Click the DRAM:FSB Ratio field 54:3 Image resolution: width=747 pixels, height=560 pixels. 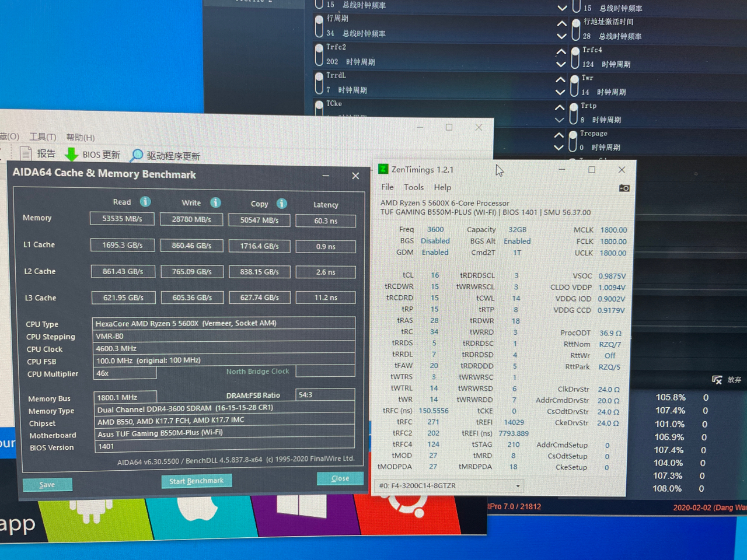(x=325, y=394)
